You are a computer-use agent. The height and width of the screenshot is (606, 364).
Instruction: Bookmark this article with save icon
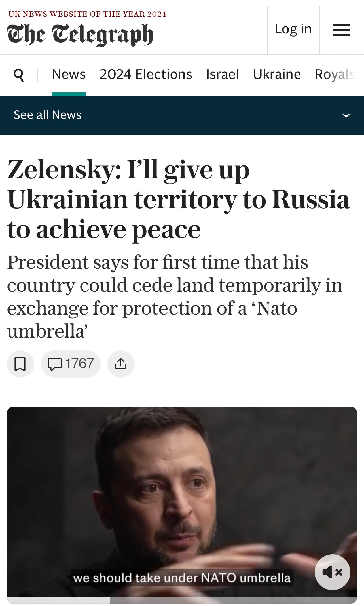20,364
